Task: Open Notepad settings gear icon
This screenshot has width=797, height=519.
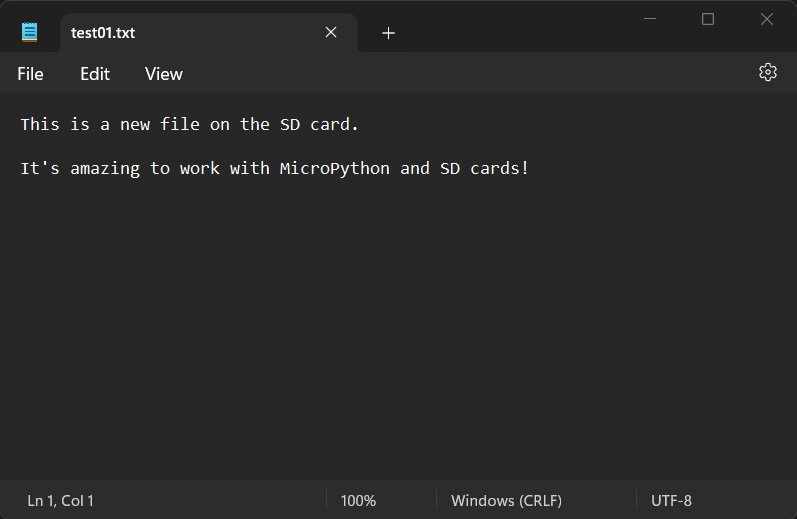Action: tap(768, 72)
